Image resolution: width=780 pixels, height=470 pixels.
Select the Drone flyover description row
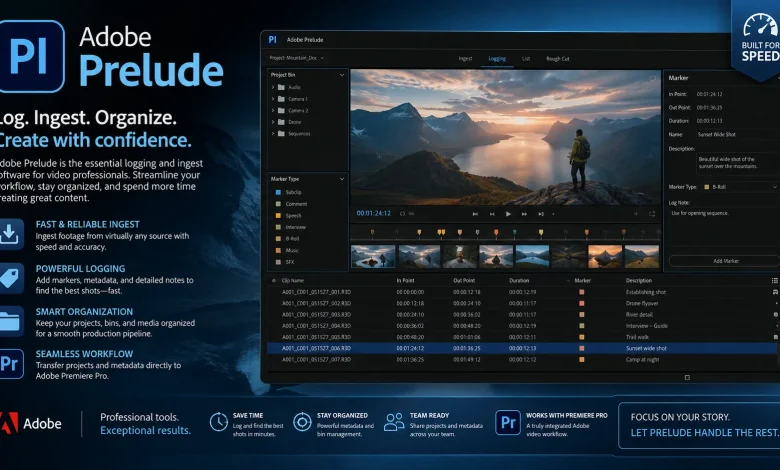[522, 303]
